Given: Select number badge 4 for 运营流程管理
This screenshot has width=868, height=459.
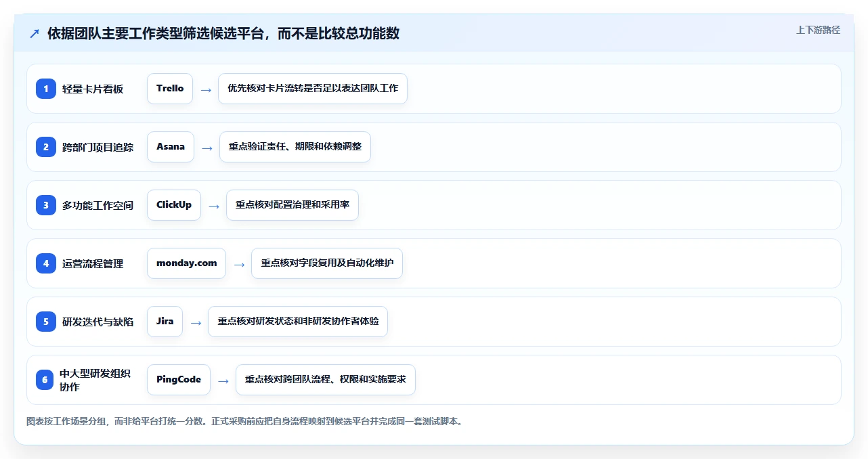Looking at the screenshot, I should 46,263.
